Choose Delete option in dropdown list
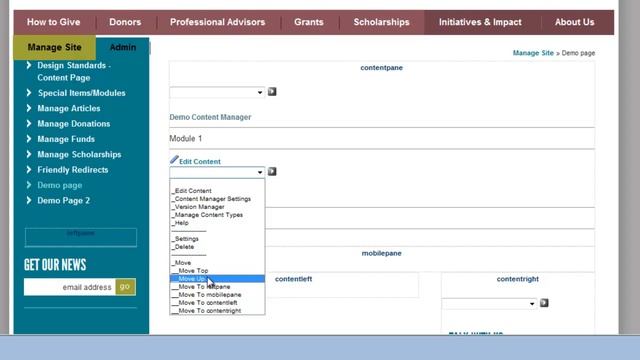640x360 pixels. pyautogui.click(x=217, y=247)
